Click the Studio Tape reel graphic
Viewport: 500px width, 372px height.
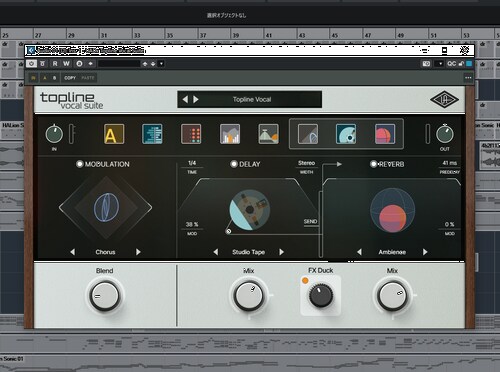point(250,210)
